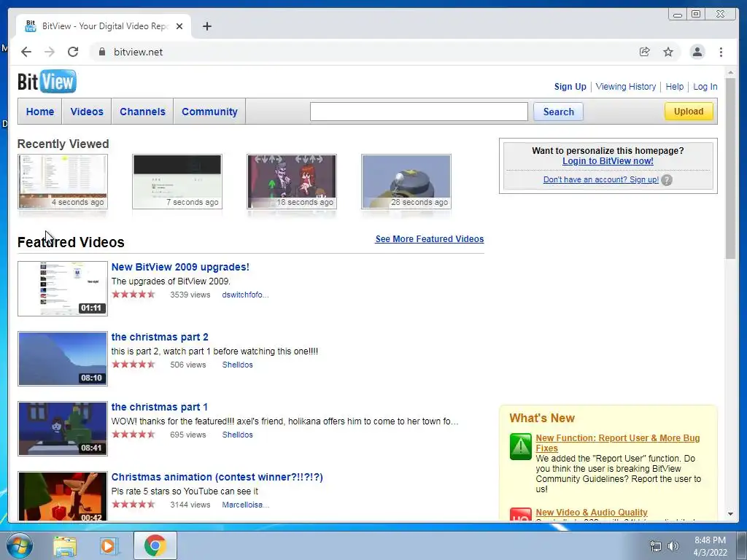Click Don't have an account? Sign up! link
This screenshot has width=747, height=560.
[x=601, y=179]
